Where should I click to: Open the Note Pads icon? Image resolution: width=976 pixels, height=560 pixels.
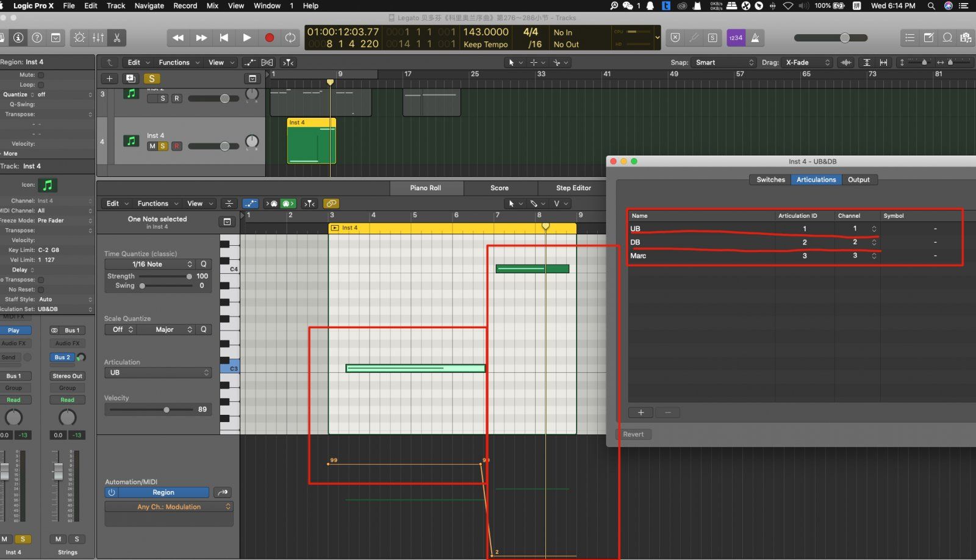tap(928, 38)
